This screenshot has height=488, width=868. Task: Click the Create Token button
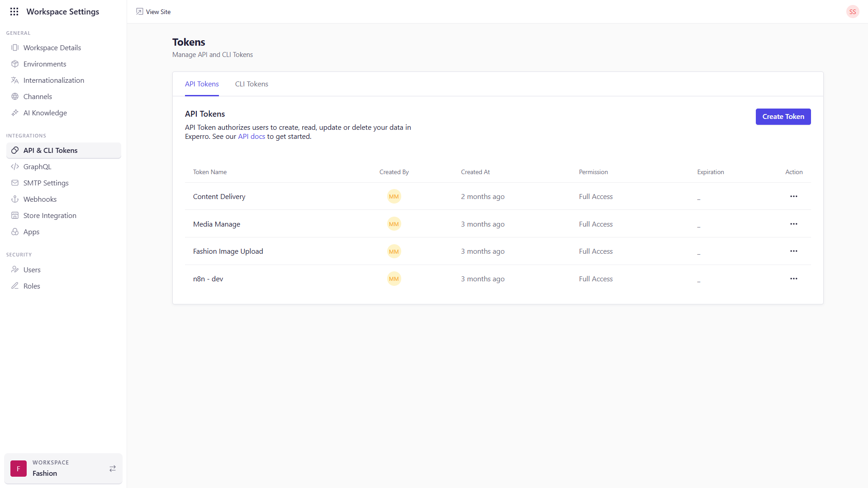pyautogui.click(x=783, y=116)
